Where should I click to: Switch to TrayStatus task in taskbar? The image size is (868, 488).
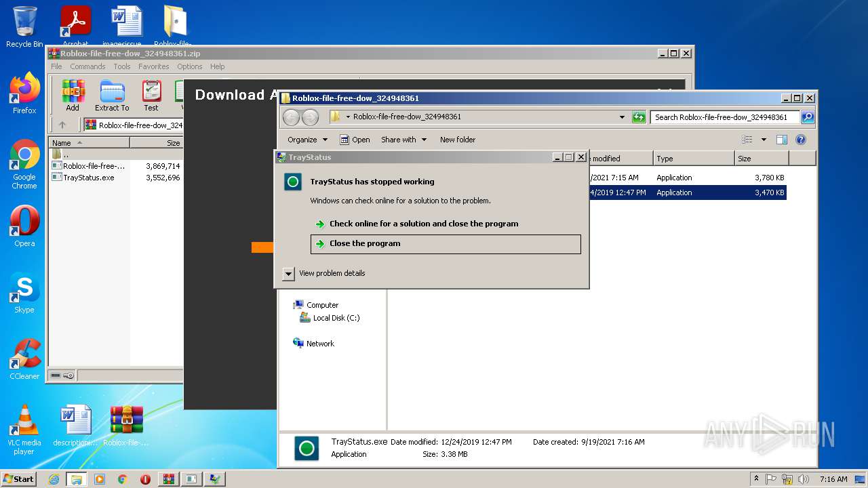tap(214, 479)
